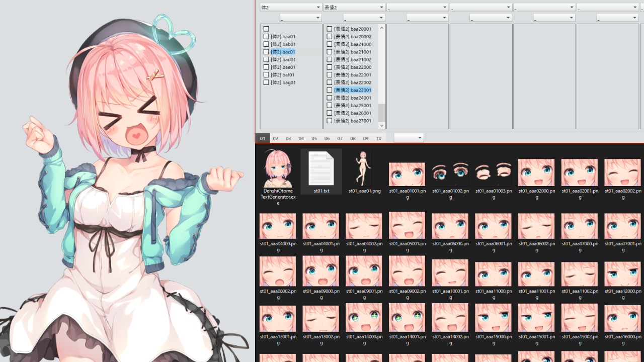The height and width of the screenshot is (362, 644).
Task: Select st01_aaa01.png full body image file
Action: coord(364,168)
